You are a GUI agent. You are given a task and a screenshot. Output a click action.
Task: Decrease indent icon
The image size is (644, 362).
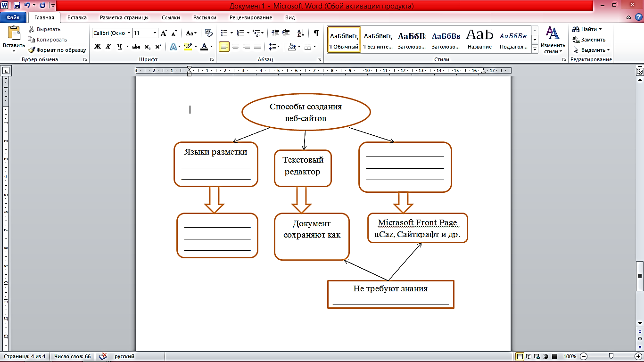(x=275, y=33)
